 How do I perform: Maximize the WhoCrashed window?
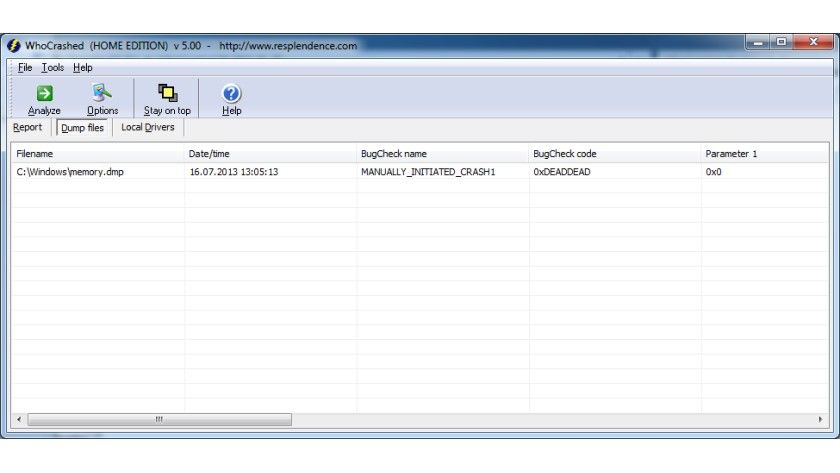point(781,42)
